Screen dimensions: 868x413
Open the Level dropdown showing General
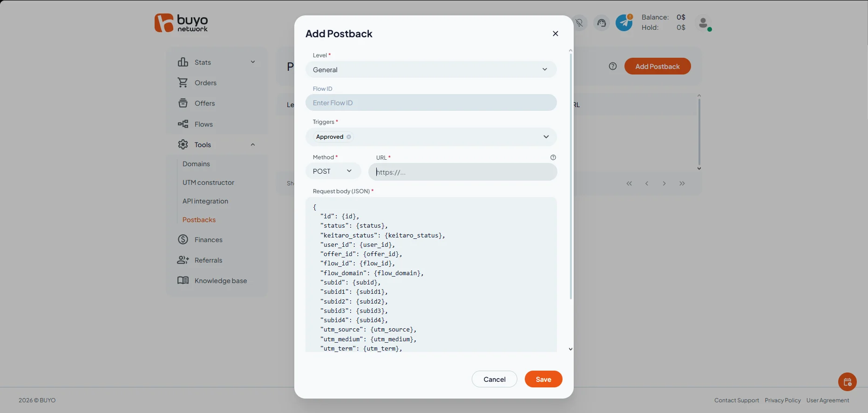click(x=431, y=70)
